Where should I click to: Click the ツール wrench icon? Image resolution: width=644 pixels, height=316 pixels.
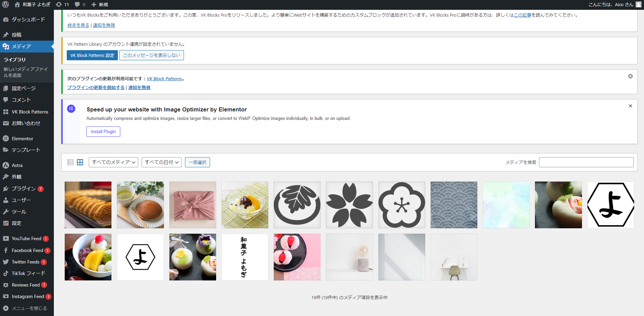[6, 212]
